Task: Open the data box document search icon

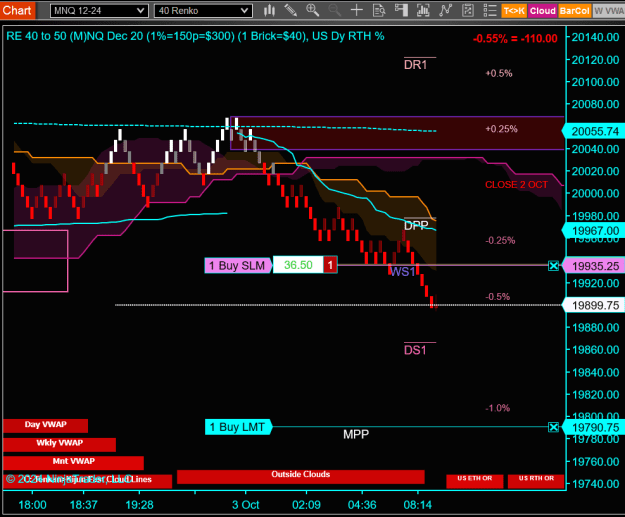Action: point(378,10)
